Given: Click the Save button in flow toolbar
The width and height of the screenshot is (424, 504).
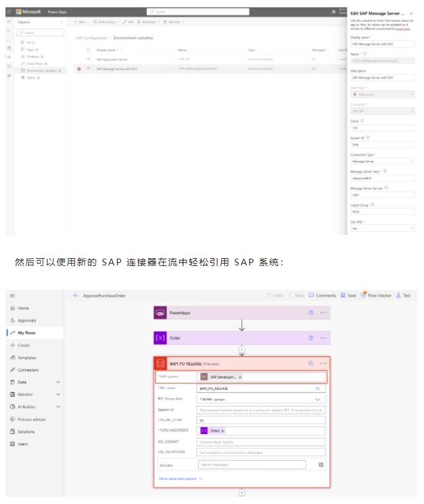Looking at the screenshot, I should coord(348,295).
